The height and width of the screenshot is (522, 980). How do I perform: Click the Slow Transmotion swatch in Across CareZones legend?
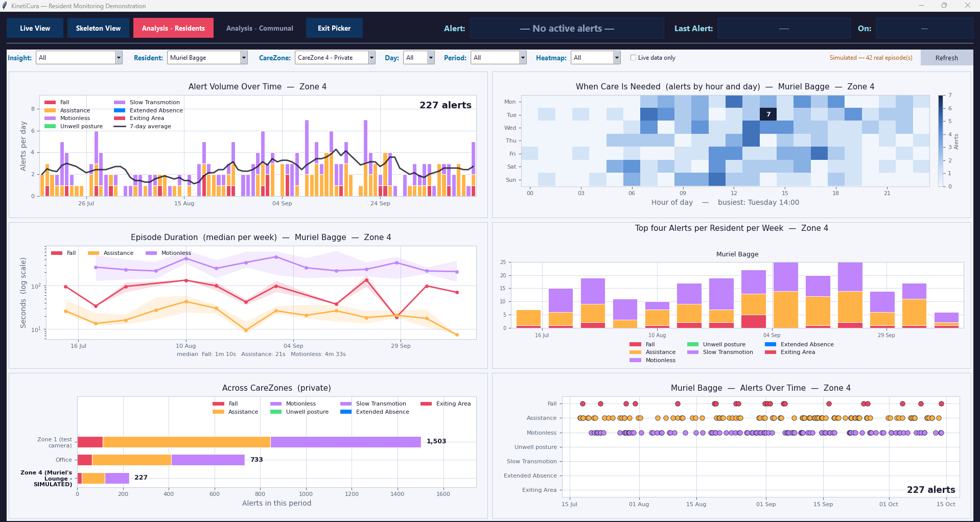(346, 404)
